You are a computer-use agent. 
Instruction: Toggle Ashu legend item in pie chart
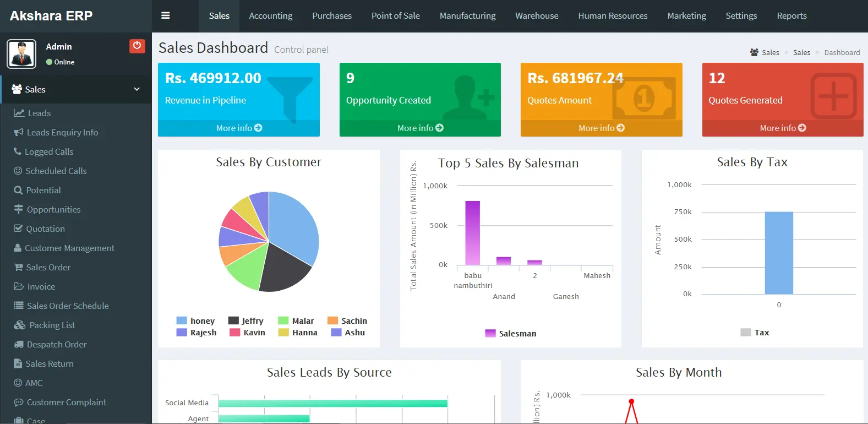click(348, 332)
